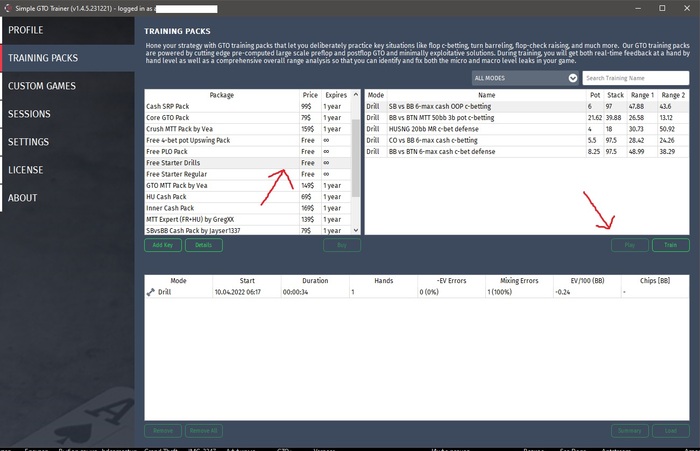Select SBvsBB Cash Pack by Jayser1337
700x451 pixels.
pyautogui.click(x=248, y=231)
